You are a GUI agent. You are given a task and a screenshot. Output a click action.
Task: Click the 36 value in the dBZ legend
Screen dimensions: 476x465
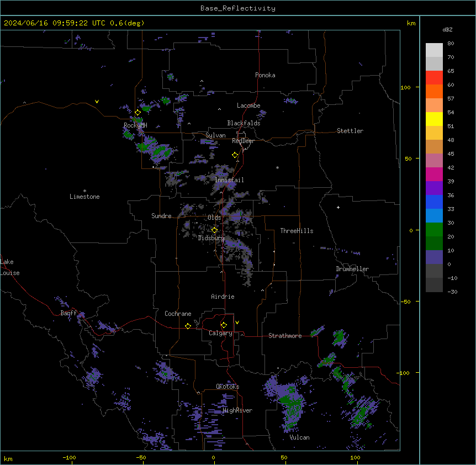[x=451, y=195]
